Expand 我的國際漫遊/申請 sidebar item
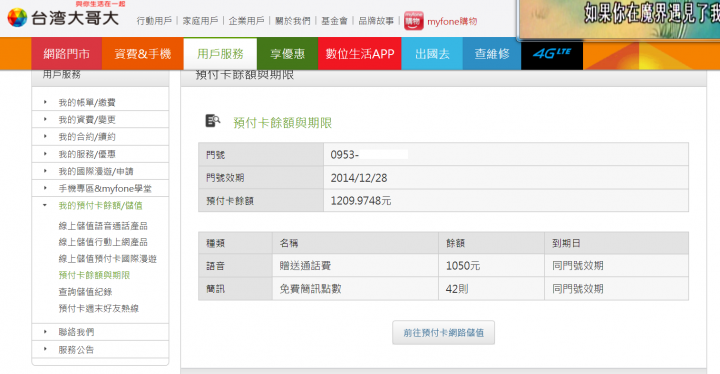 [x=96, y=171]
